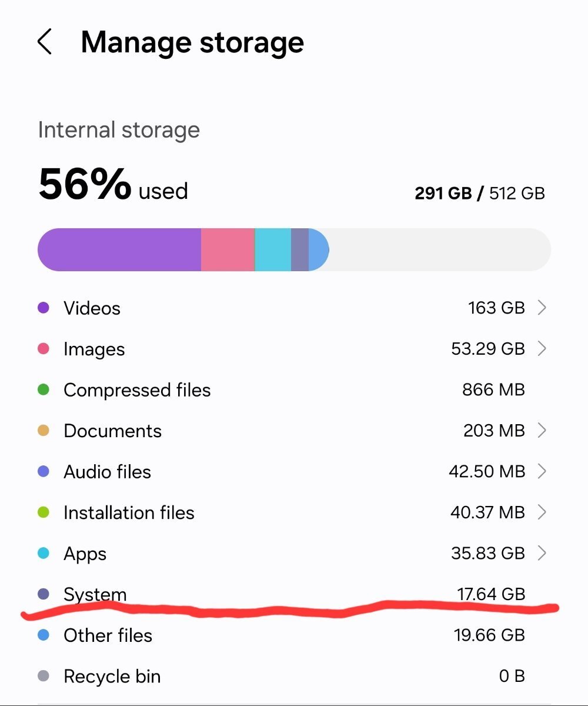Tap the pink Images segment of storage bar
Screen dimensions: 588x706
(x=228, y=249)
